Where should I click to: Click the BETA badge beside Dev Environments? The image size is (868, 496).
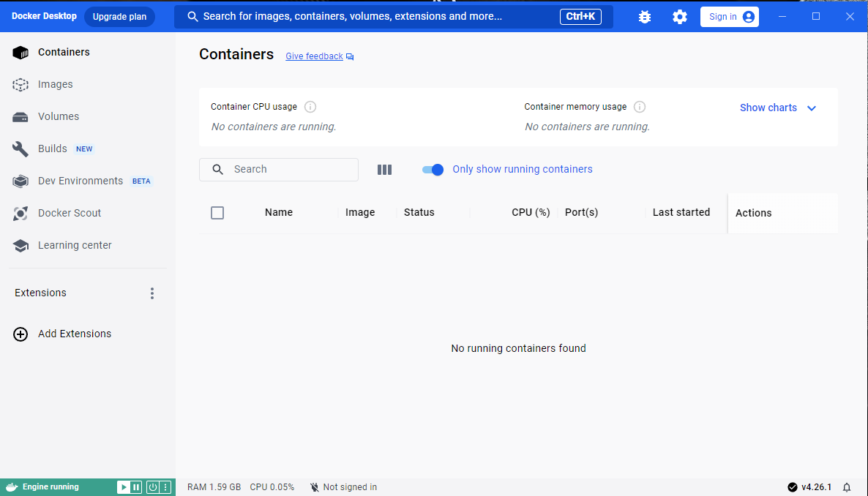click(x=141, y=181)
